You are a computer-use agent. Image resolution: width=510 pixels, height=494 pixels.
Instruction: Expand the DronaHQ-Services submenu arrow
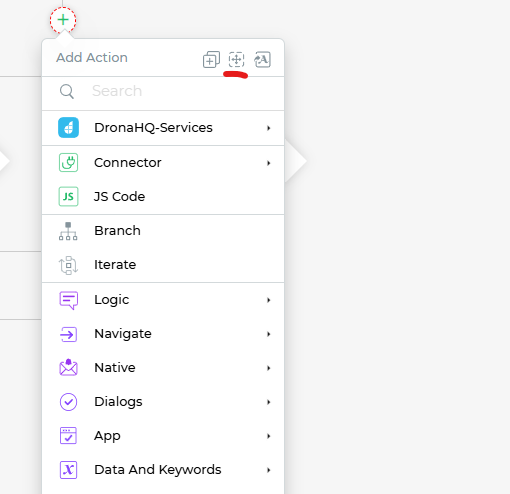pos(268,128)
